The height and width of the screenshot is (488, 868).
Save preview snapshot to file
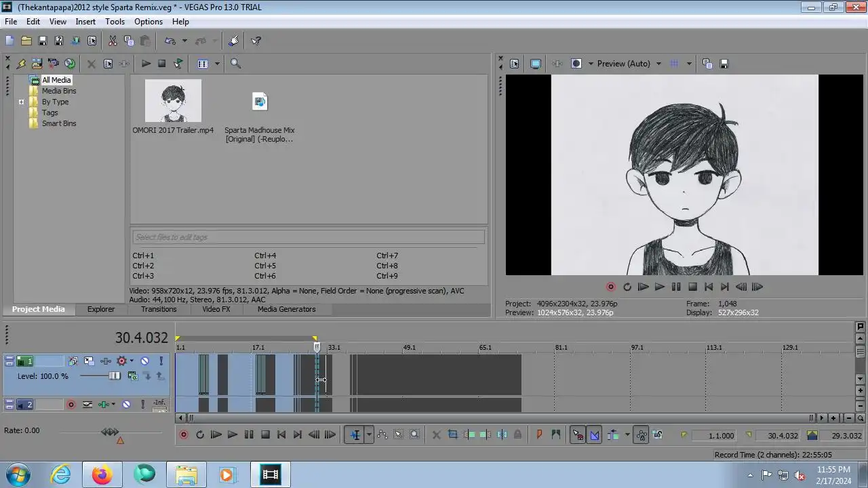724,64
